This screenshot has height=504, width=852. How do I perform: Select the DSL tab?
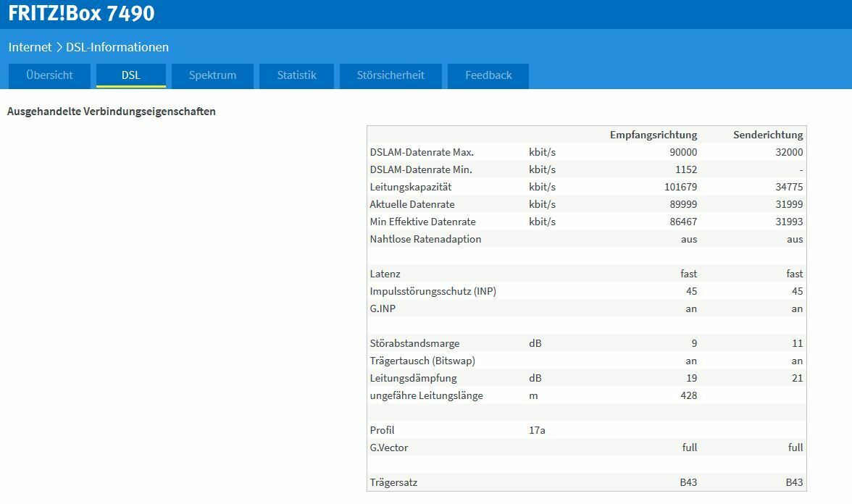pyautogui.click(x=131, y=75)
